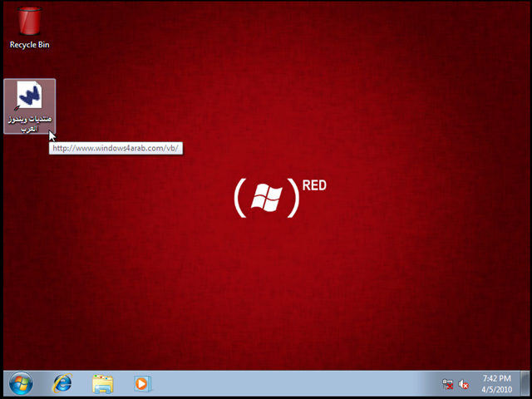Open Windows Explorer folder on taskbar
Viewport: 532px width, 399px height.
[102, 383]
